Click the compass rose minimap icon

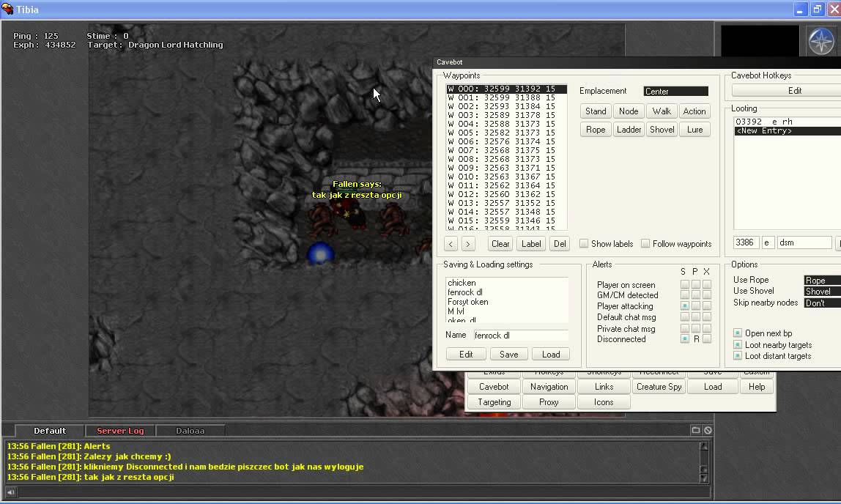(821, 41)
